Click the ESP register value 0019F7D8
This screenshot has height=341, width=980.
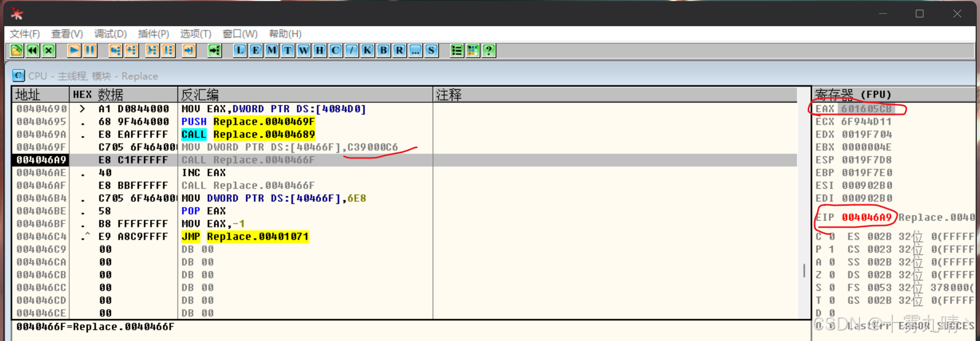[867, 160]
